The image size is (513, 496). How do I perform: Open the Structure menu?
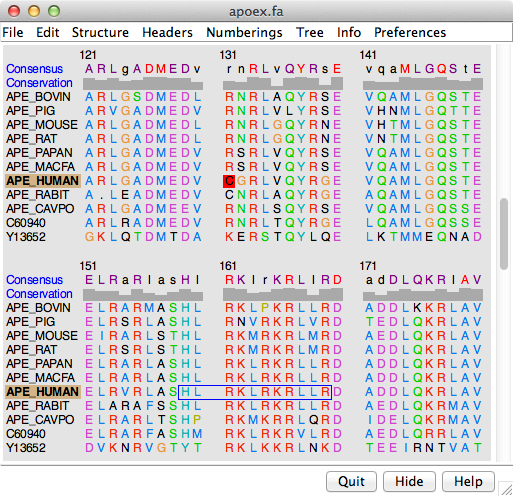click(x=100, y=32)
